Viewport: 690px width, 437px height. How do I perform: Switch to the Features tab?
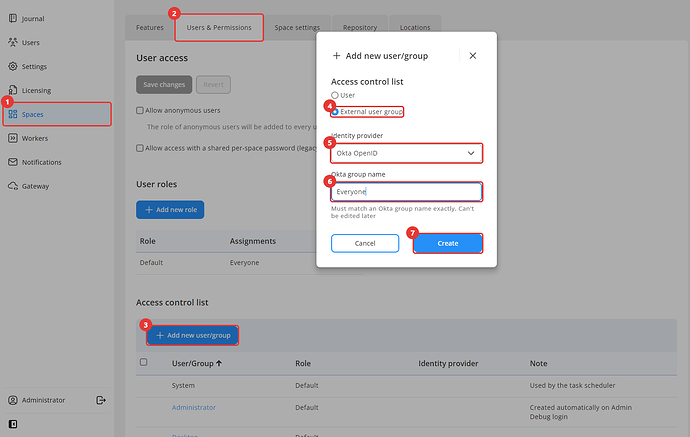pyautogui.click(x=150, y=27)
